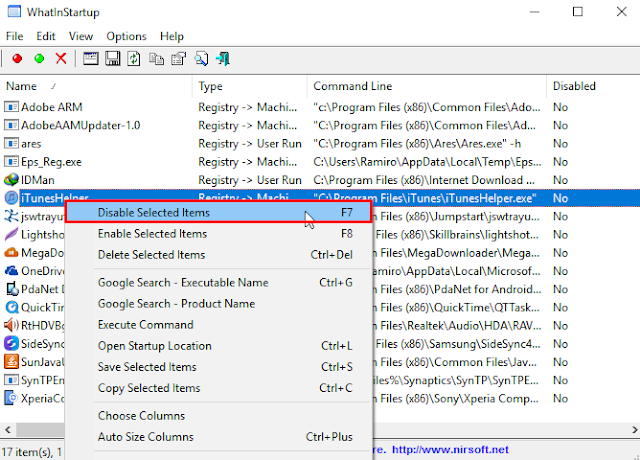
Task: Choose Disable Selected Items in context menu
Action: [218, 212]
